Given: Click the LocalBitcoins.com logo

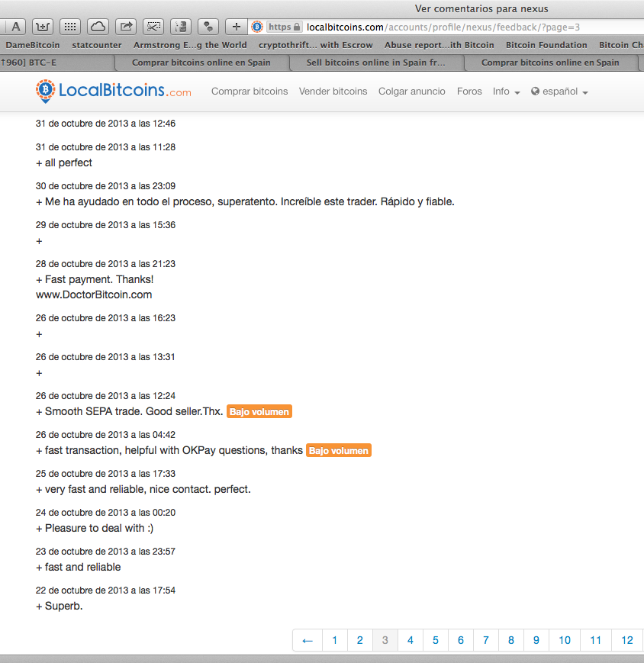Looking at the screenshot, I should coord(114,91).
